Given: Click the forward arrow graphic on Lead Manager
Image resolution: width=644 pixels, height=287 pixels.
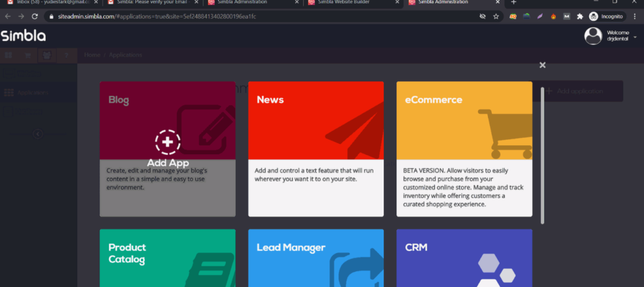Looking at the screenshot, I should [x=357, y=267].
